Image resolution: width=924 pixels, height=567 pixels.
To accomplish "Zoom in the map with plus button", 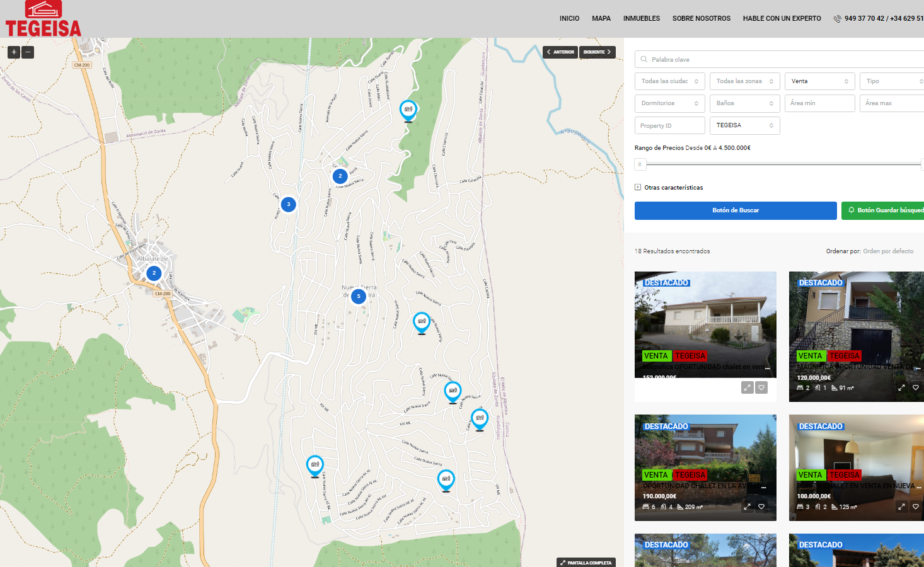I will click(x=14, y=52).
